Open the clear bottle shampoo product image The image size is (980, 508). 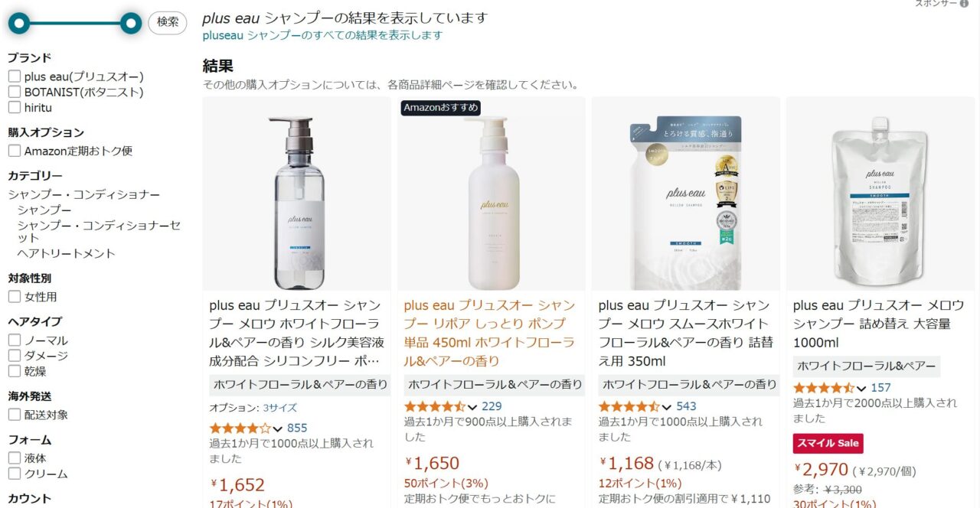297,194
